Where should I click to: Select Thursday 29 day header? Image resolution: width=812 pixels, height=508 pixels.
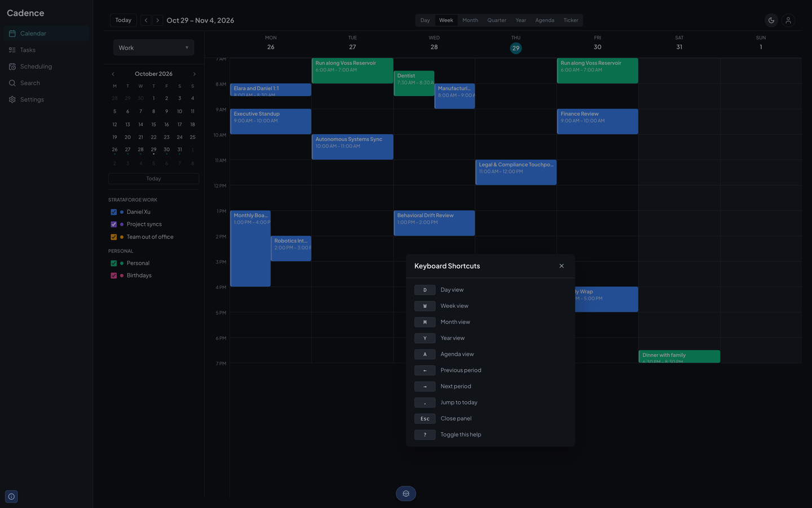pyautogui.click(x=516, y=48)
